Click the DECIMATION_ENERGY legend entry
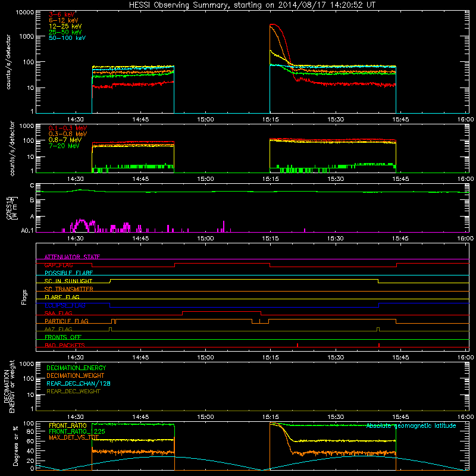 point(76,368)
